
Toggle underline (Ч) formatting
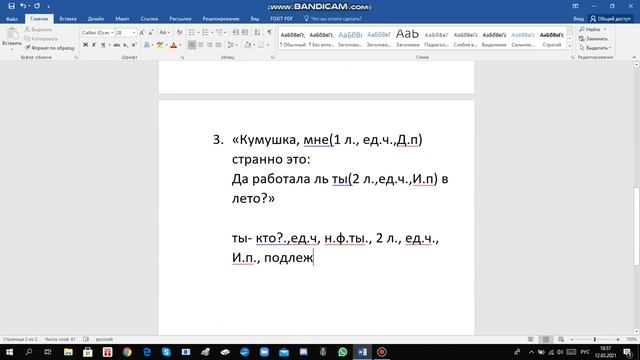103,45
